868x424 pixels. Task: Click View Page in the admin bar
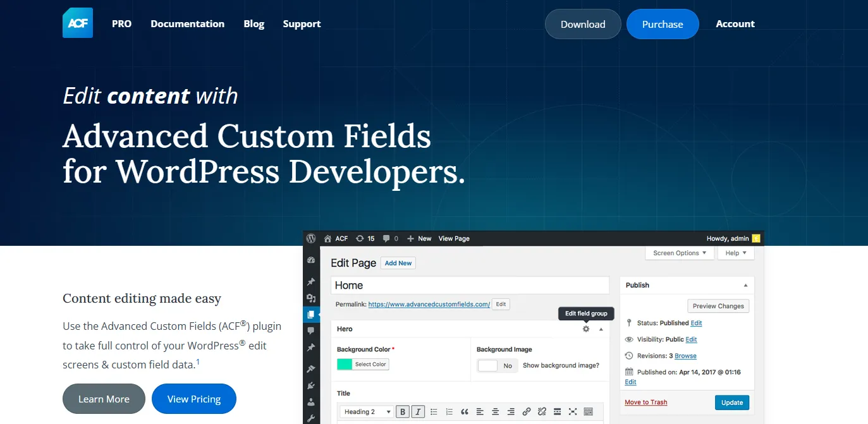click(454, 238)
